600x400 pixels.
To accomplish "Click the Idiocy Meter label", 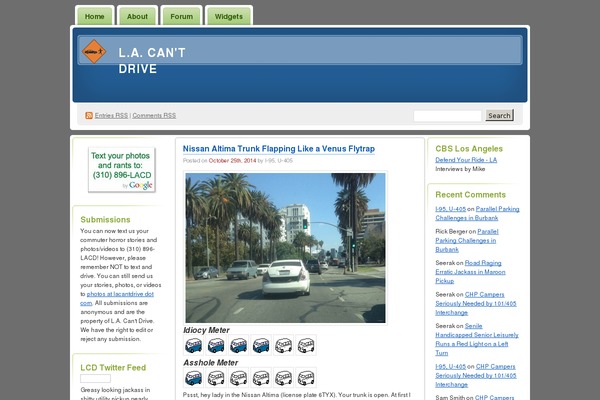I will tap(206, 330).
